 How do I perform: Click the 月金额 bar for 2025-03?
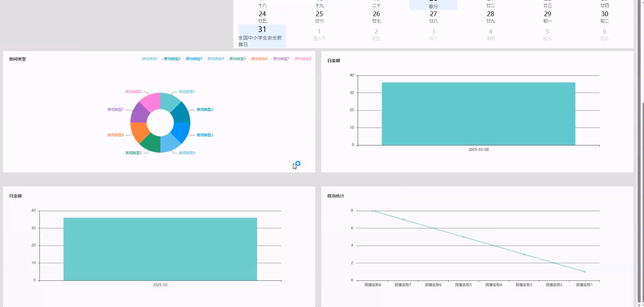[x=160, y=249]
